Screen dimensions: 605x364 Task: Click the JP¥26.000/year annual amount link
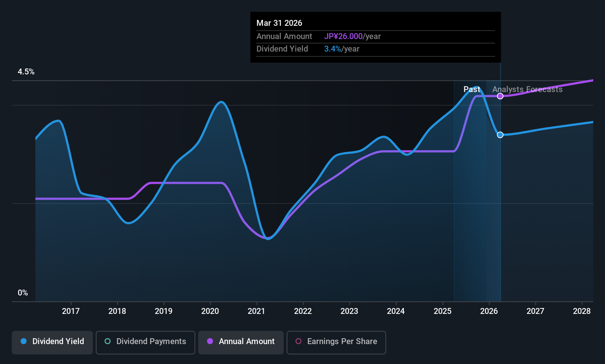click(353, 36)
